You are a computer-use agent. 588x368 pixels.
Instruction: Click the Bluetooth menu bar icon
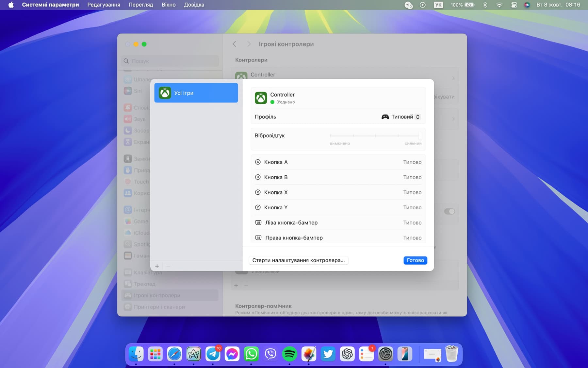[485, 5]
